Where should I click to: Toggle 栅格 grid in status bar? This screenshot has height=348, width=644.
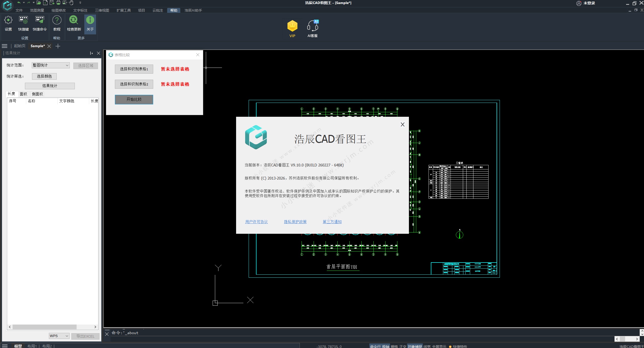coord(394,346)
